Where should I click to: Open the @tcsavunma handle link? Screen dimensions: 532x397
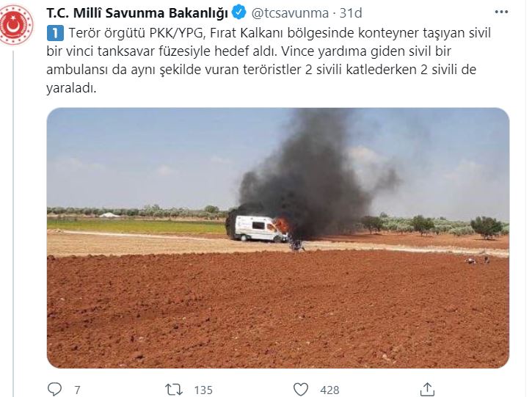coord(290,13)
